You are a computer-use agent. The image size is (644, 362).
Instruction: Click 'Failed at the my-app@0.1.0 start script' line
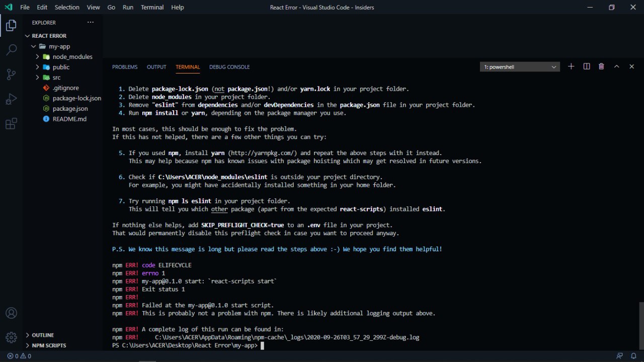tap(193, 306)
